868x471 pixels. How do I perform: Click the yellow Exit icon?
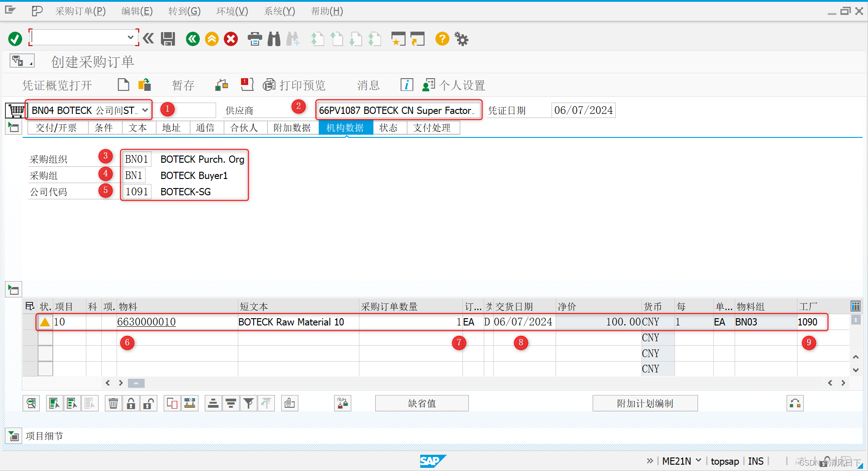(x=212, y=39)
